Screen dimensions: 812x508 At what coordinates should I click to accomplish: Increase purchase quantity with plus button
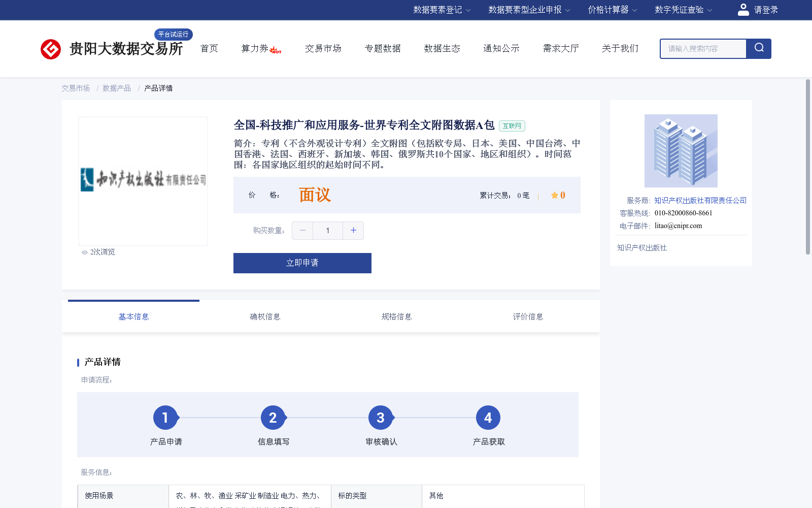click(x=353, y=231)
